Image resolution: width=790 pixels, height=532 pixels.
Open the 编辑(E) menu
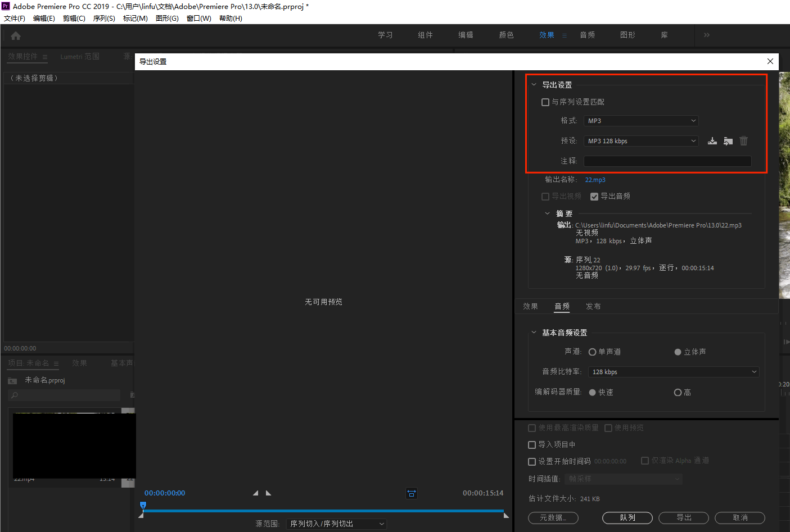[44, 19]
